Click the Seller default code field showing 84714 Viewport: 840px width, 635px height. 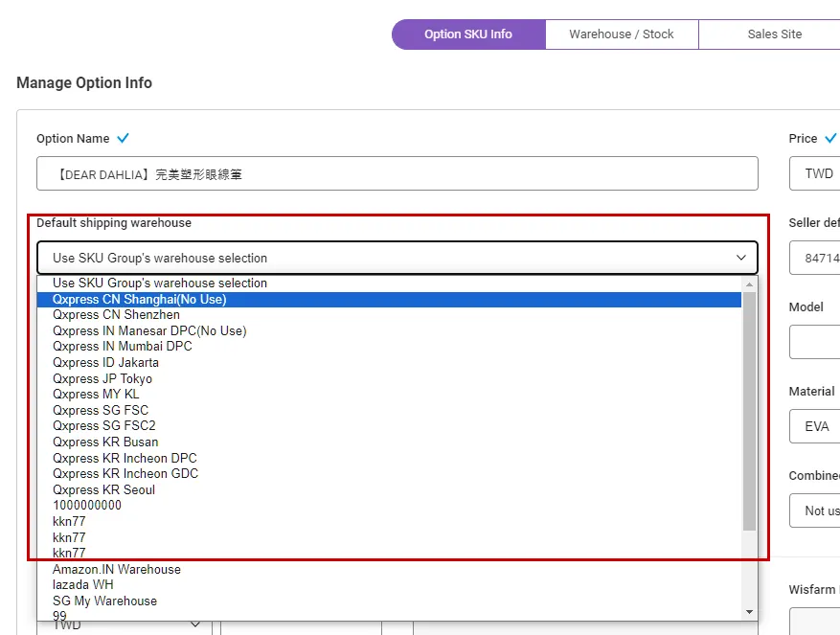point(815,258)
